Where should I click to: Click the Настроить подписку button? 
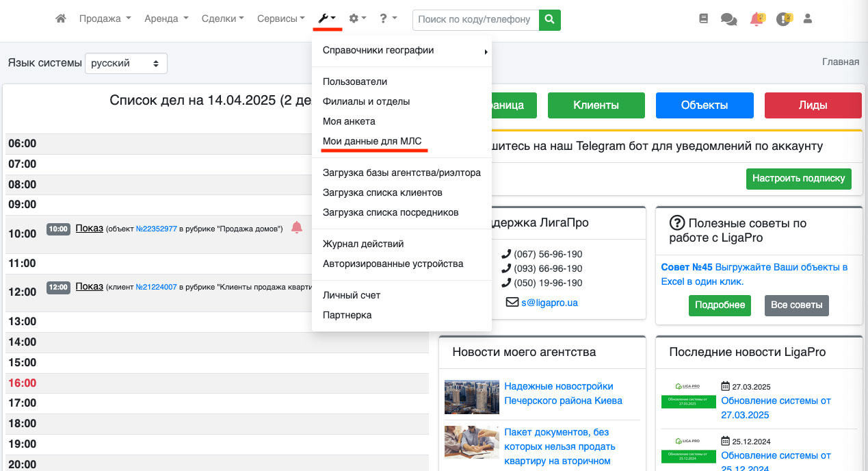click(798, 179)
